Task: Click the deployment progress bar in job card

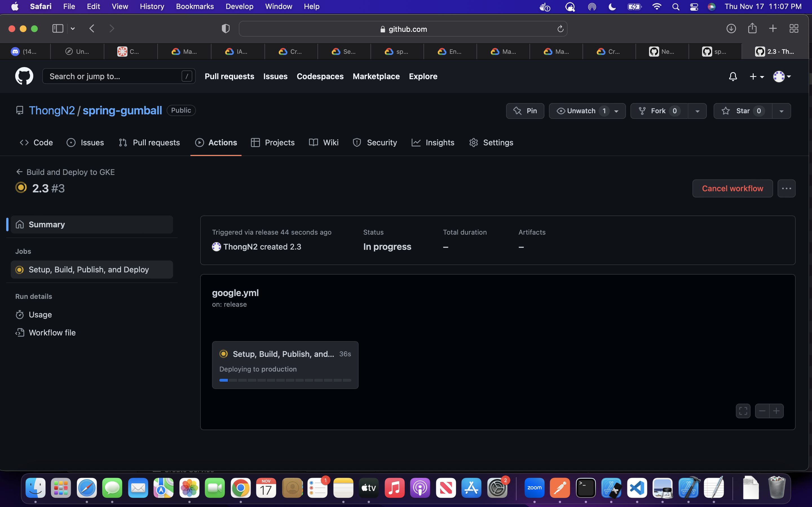Action: (x=285, y=380)
